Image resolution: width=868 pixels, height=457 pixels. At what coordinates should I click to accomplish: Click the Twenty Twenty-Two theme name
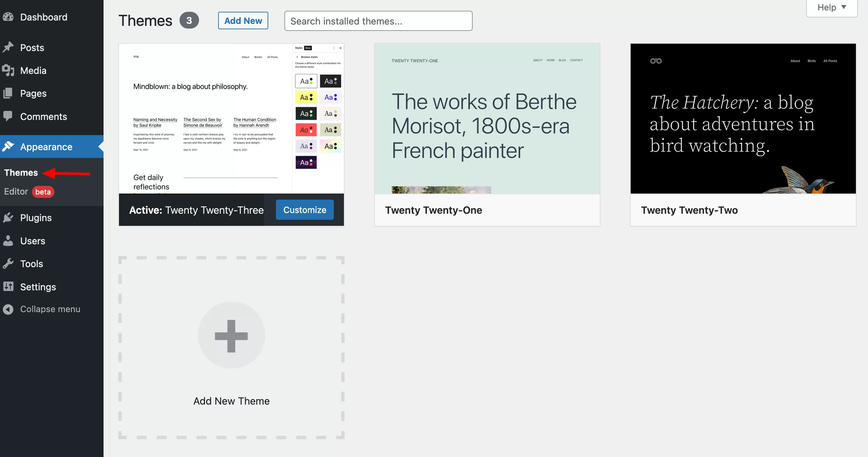(x=689, y=210)
